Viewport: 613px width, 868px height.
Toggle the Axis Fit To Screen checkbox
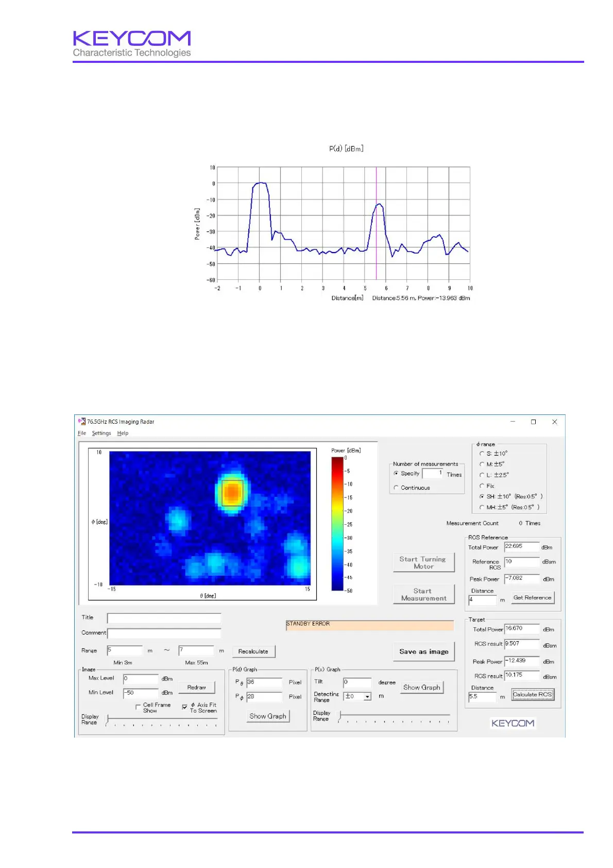click(x=184, y=707)
